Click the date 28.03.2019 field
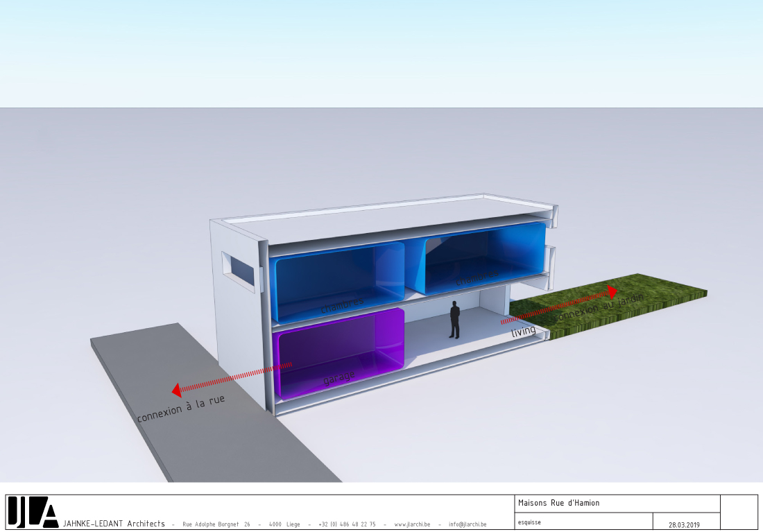This screenshot has width=763, height=532. [685, 524]
